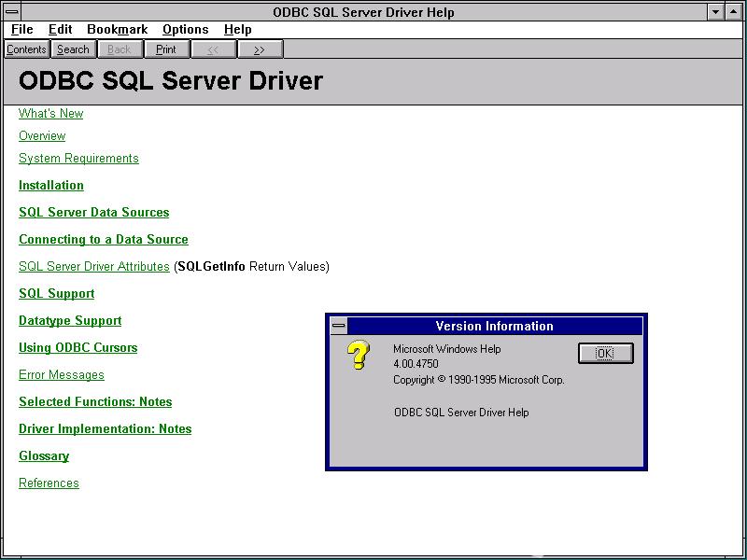The height and width of the screenshot is (560, 747).
Task: Open the SQL Support link
Action: (x=57, y=293)
